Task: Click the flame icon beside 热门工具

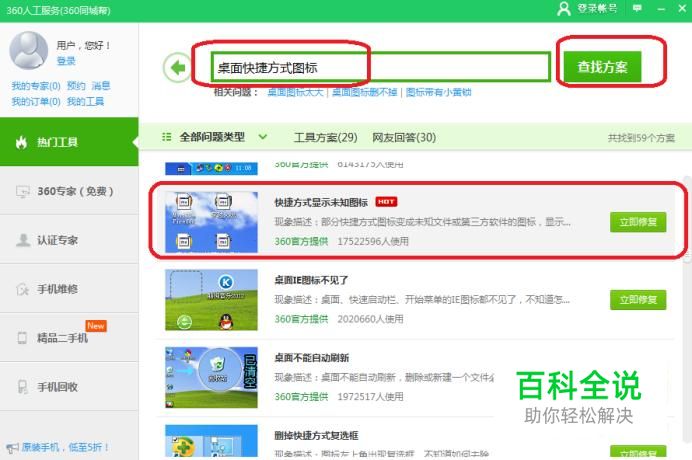Action: (21, 142)
